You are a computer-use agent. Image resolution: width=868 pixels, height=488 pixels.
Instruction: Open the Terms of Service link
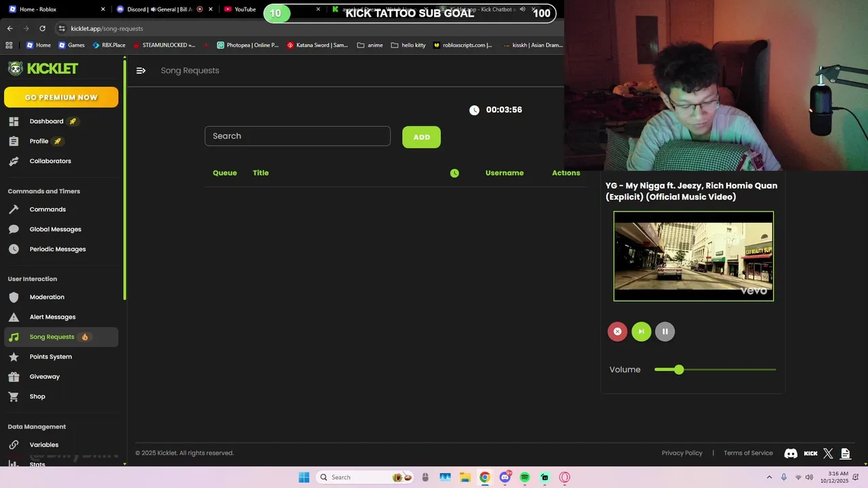(748, 453)
